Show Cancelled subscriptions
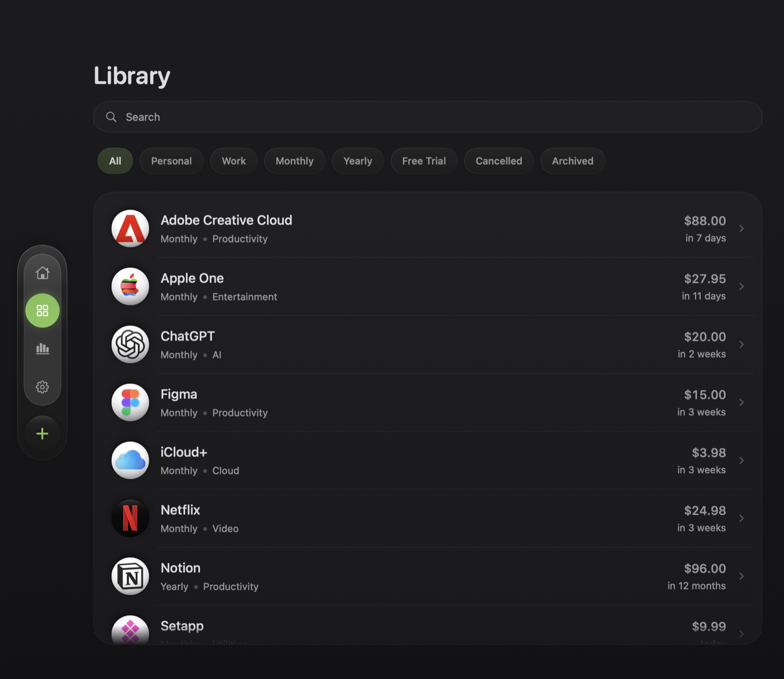The height and width of the screenshot is (679, 784). coord(499,161)
